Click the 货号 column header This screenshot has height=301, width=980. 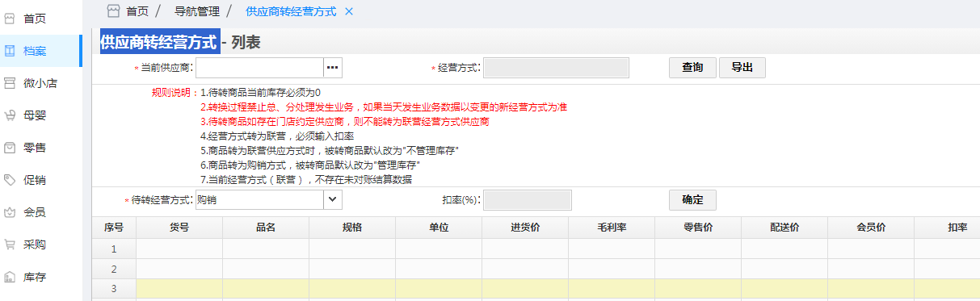[x=179, y=228]
